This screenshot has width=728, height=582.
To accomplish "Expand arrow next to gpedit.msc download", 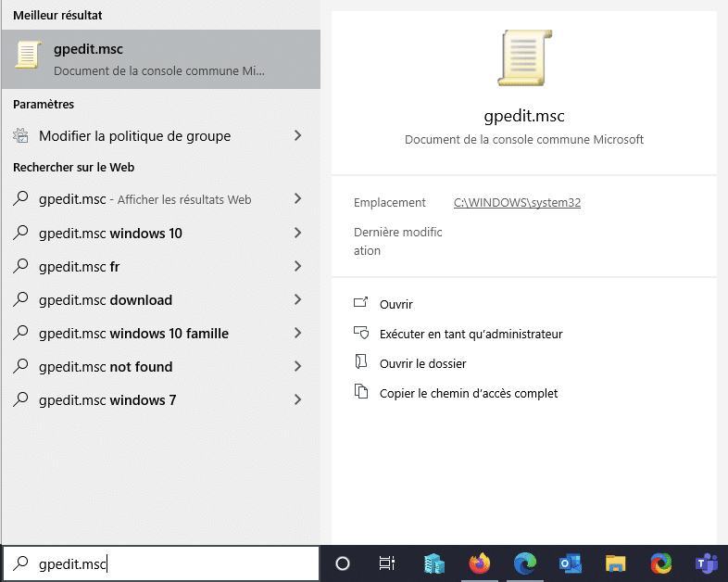I will 297,300.
